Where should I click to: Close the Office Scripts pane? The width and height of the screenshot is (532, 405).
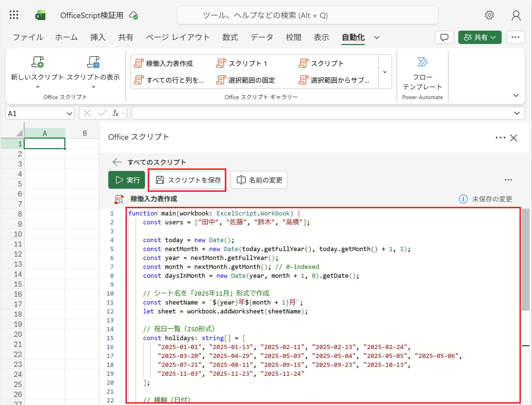[514, 138]
